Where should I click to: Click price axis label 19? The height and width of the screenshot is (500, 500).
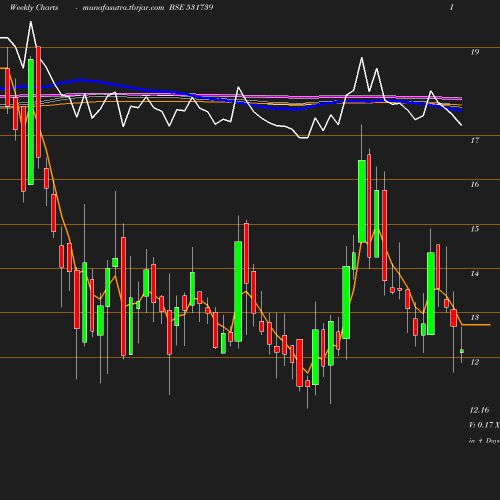click(475, 52)
